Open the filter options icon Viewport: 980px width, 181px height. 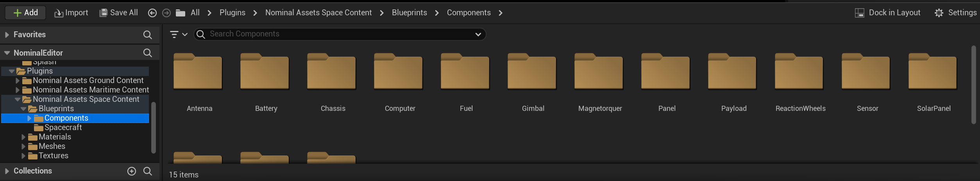(x=174, y=34)
